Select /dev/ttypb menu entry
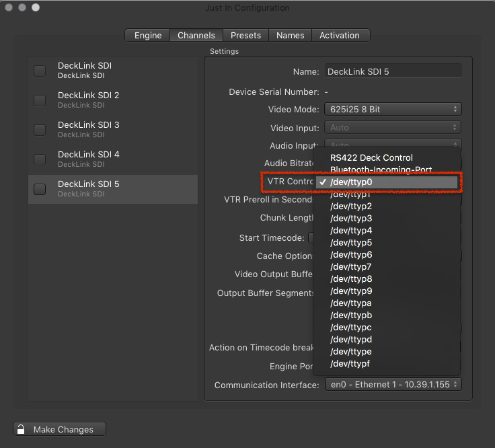Screen dimensions: 495x448 tap(387, 315)
